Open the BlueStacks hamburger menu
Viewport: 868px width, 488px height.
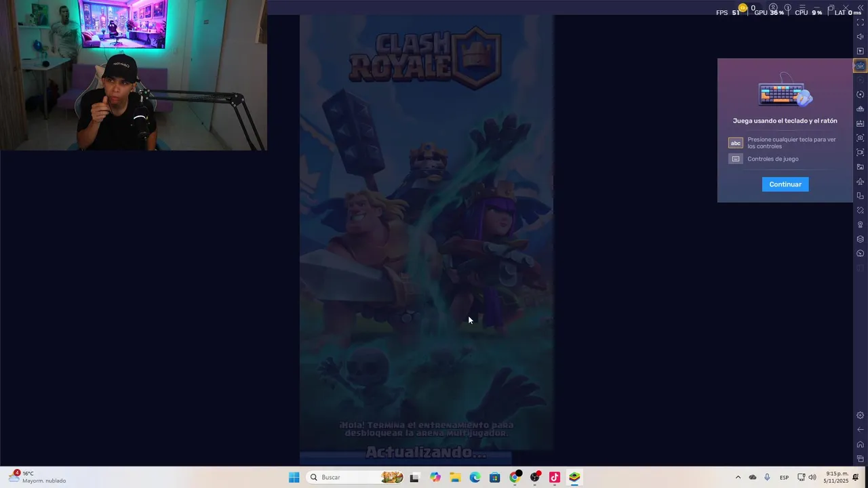(x=802, y=8)
